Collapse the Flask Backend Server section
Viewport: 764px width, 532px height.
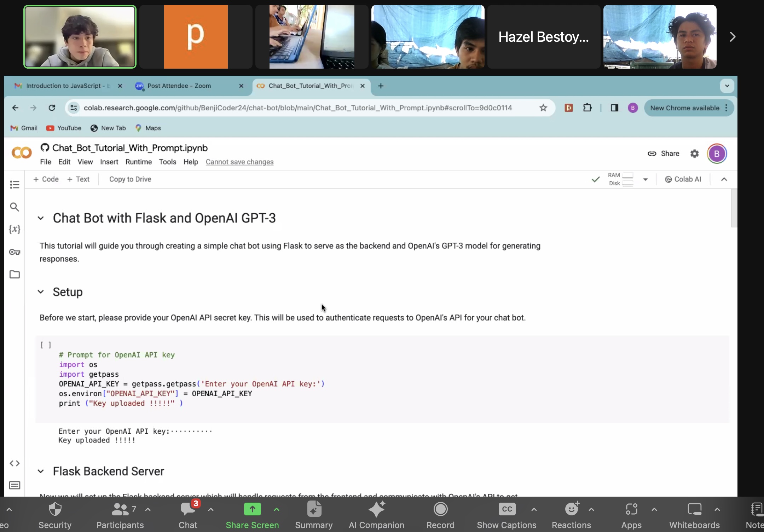click(41, 472)
